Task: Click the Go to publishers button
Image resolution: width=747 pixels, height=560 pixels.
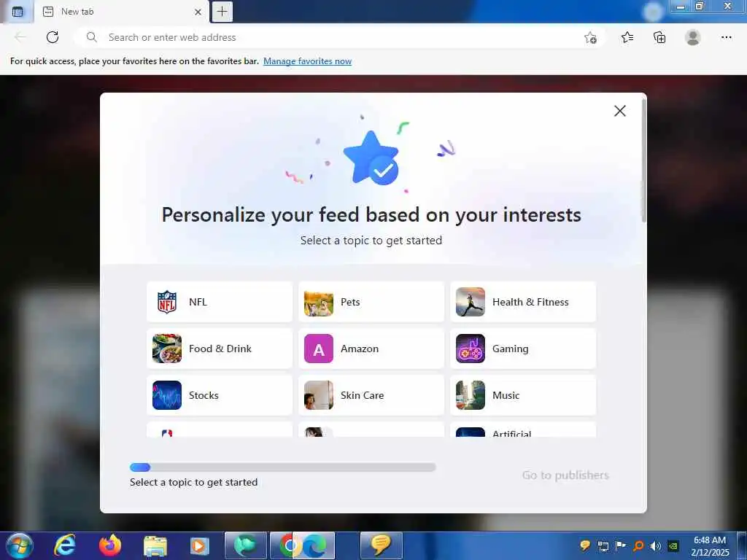Action: point(565,475)
